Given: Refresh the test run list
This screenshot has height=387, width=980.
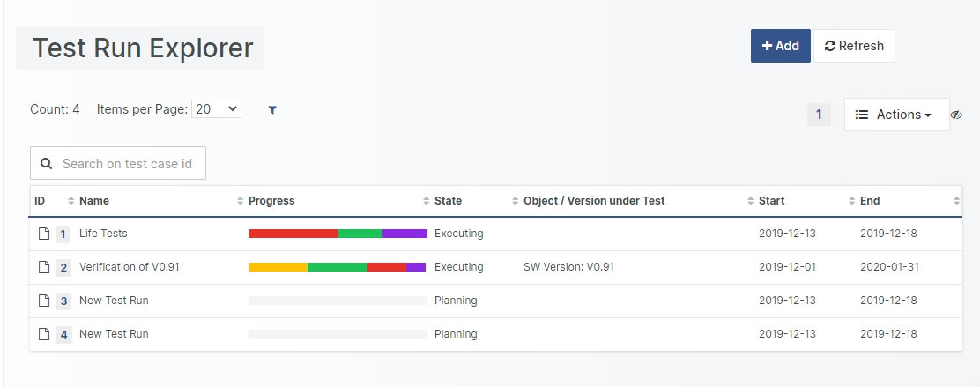Looking at the screenshot, I should pos(854,46).
